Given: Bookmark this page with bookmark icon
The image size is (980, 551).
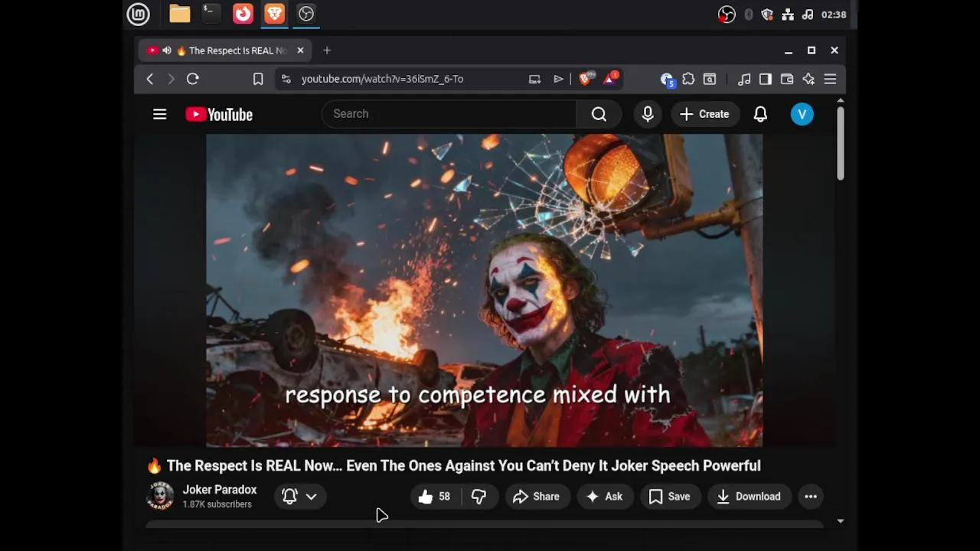Looking at the screenshot, I should [258, 79].
